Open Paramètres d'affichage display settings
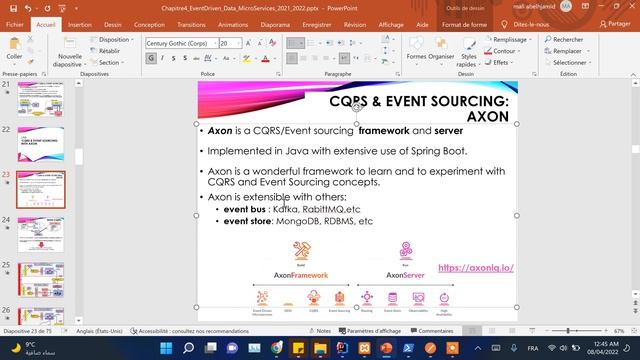 tap(370, 331)
